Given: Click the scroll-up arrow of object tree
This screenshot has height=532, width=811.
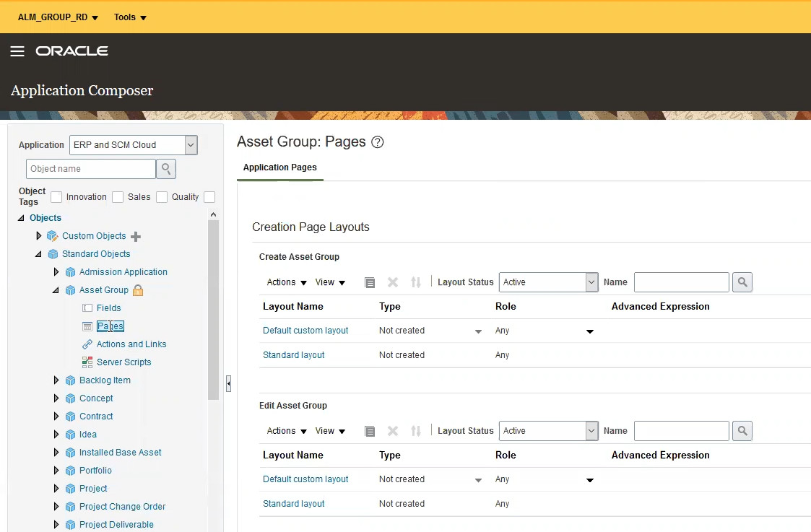Looking at the screenshot, I should pos(214,214).
